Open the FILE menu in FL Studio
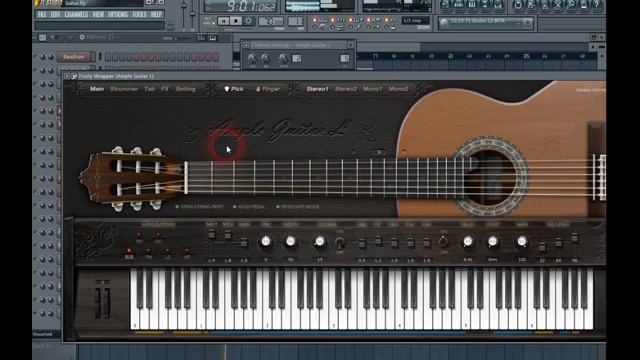Viewport: 640px width, 360px height. 41,14
